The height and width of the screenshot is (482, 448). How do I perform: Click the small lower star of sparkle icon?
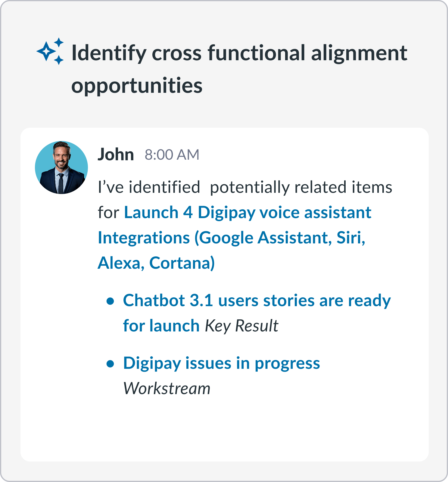[59, 60]
